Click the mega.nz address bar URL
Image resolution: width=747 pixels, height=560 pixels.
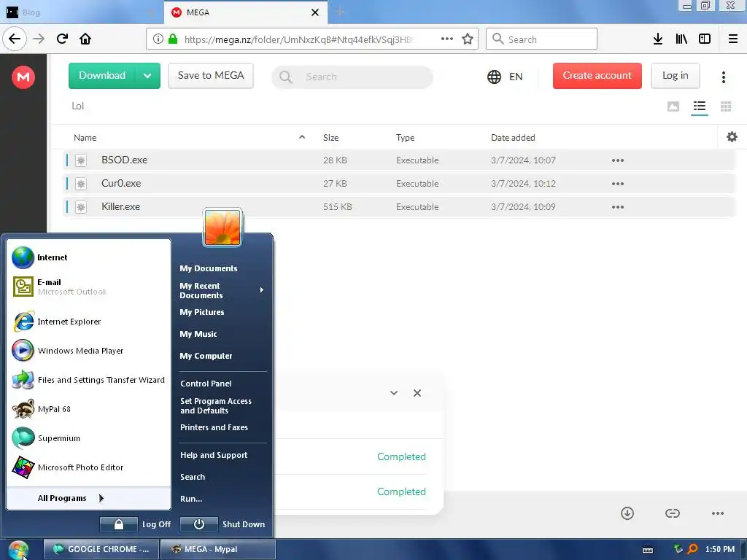point(298,39)
